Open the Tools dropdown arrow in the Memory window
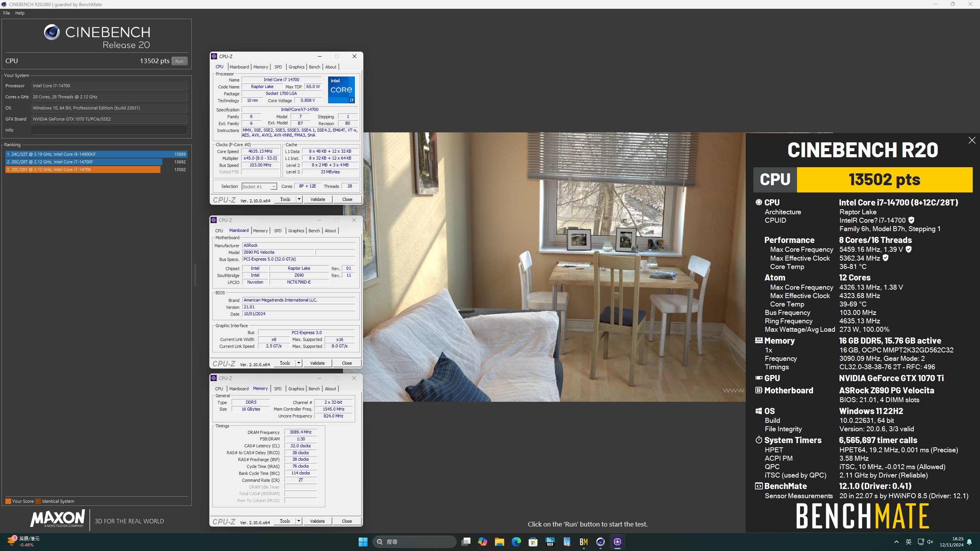 (299, 521)
